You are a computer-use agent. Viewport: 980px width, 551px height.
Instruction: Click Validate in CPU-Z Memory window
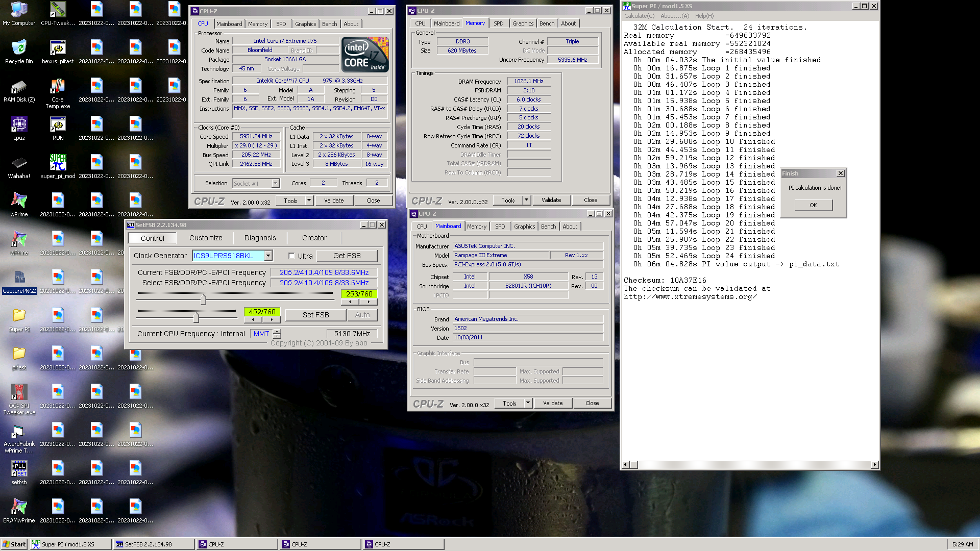click(551, 200)
